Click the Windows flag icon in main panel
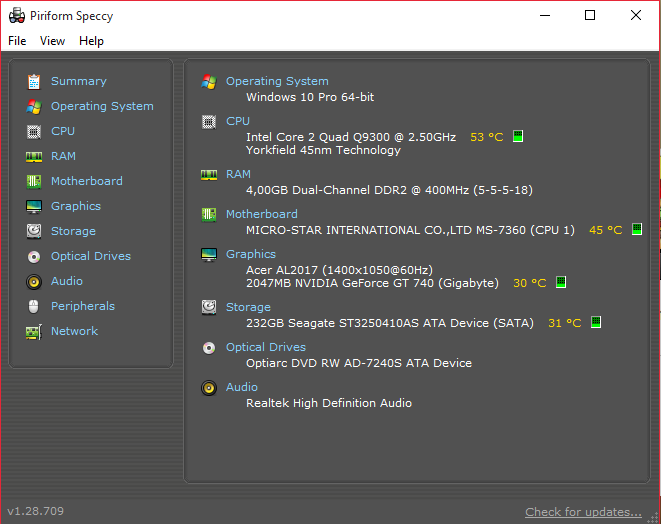 tap(209, 82)
